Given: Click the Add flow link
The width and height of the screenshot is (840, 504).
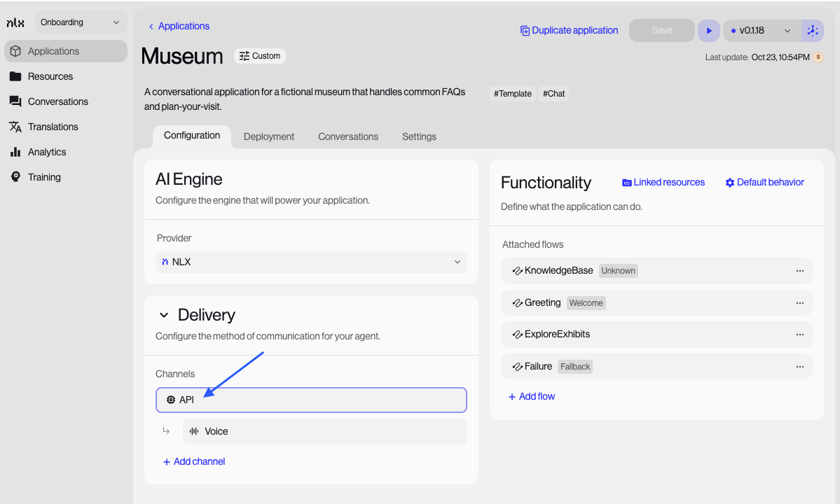Looking at the screenshot, I should point(531,396).
